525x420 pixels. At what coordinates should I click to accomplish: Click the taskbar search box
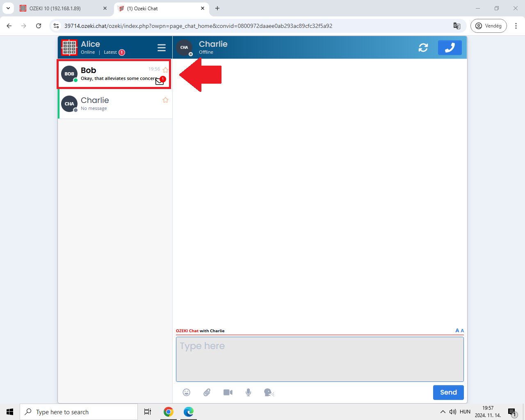(x=79, y=412)
